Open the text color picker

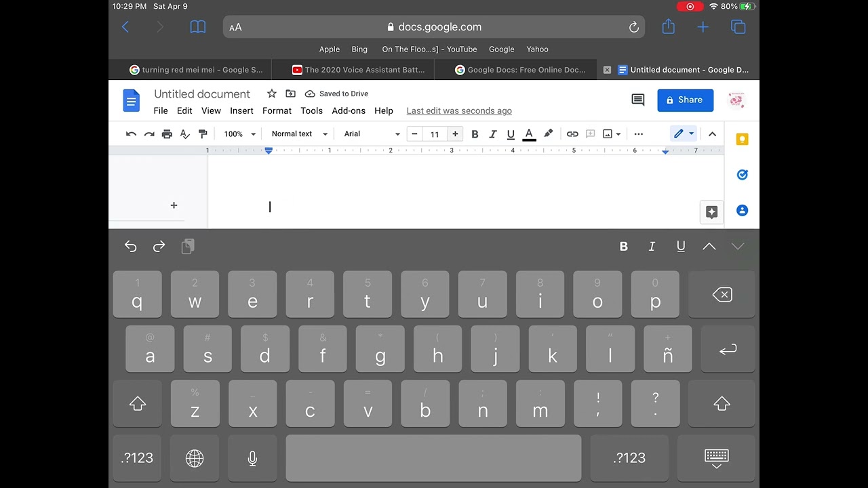[x=529, y=134]
